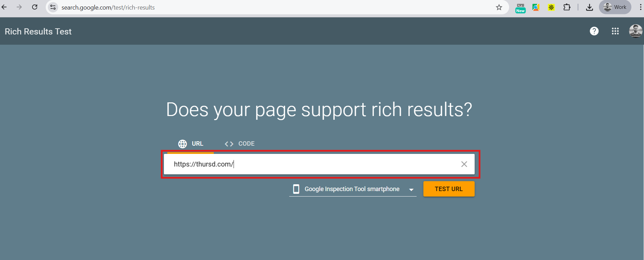Open the Google apps grid
This screenshot has height=260, width=644.
pyautogui.click(x=615, y=31)
